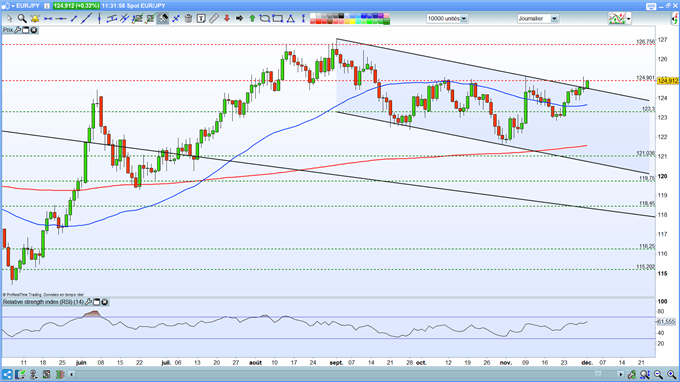Viewport: 680px width, 382px height.
Task: Select the horizontal line drawing tool
Action: (x=48, y=19)
